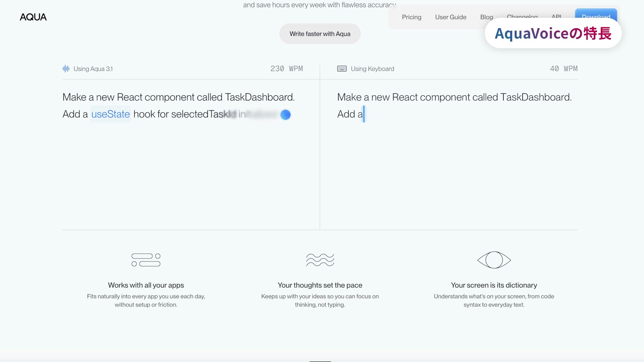Click the highlighted useState keyword
This screenshot has height=362, width=644.
(x=111, y=114)
